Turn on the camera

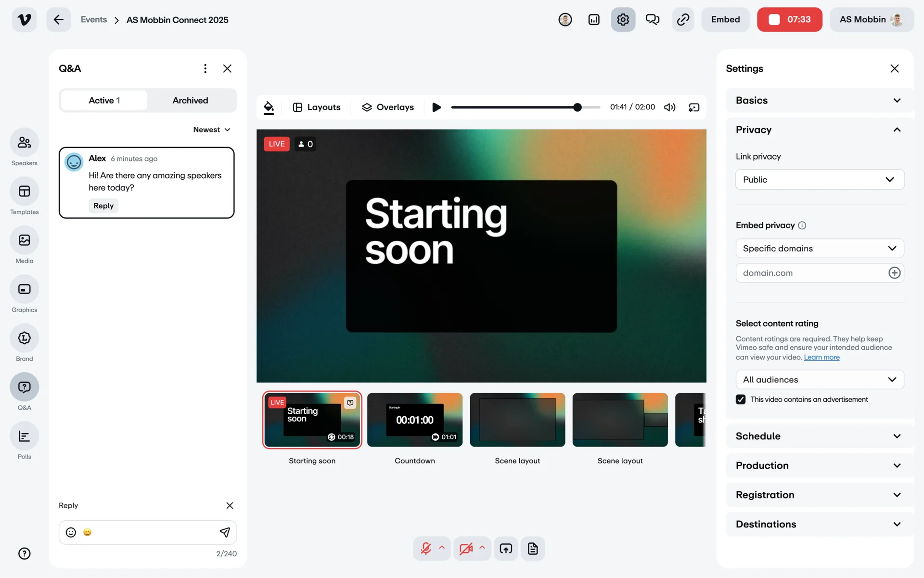465,549
